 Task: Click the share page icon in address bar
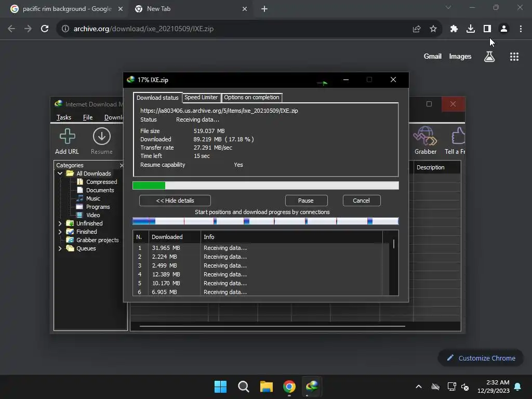click(417, 29)
